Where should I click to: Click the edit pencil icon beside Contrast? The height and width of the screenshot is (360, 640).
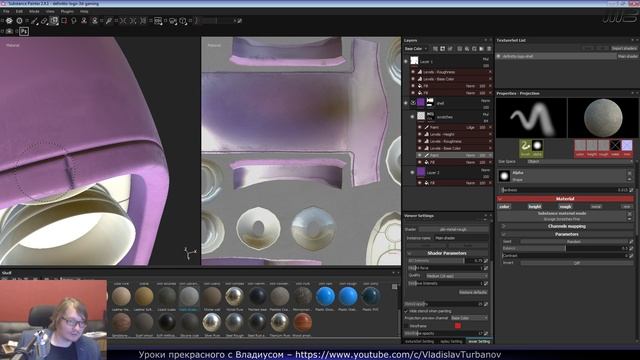tap(631, 256)
